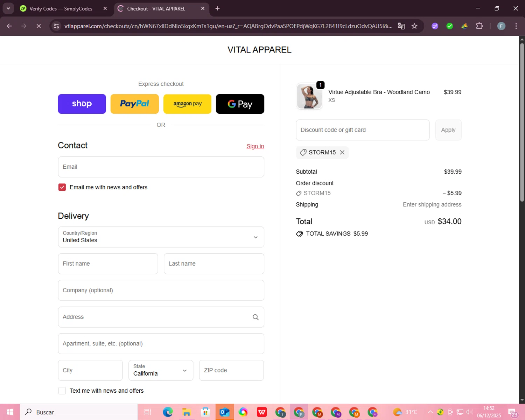Go back to previous page
Screen dimensions: 525x420
pyautogui.click(x=9, y=26)
